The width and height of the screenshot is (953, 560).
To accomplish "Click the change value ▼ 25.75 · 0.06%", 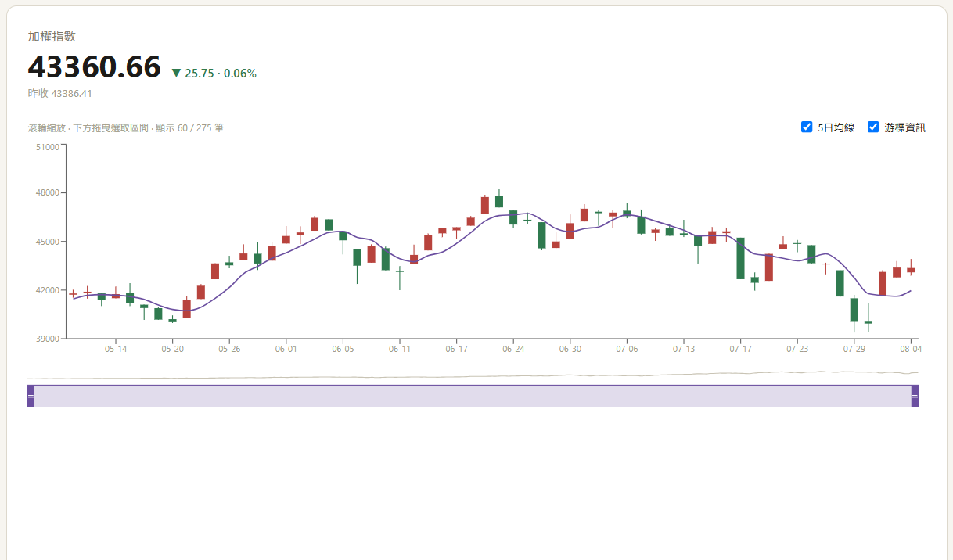I will [214, 73].
